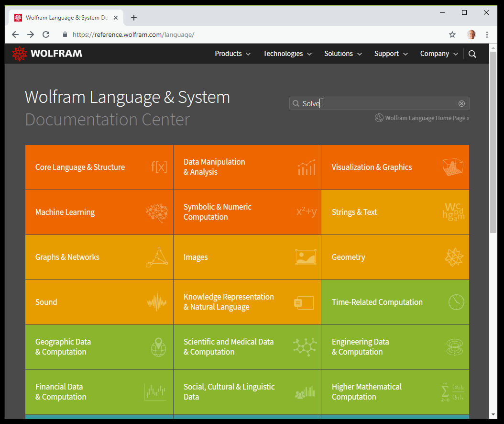The width and height of the screenshot is (504, 424).
Task: Open Core Language & Structure category
Action: pos(99,167)
